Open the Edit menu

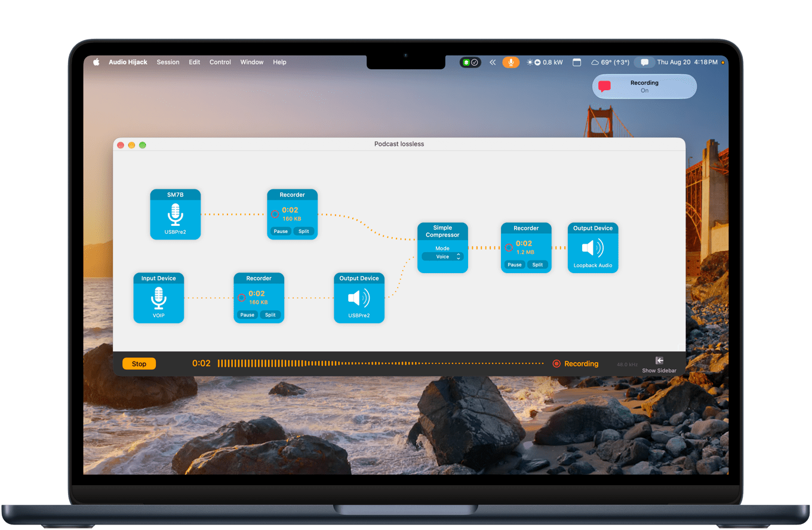pyautogui.click(x=195, y=62)
